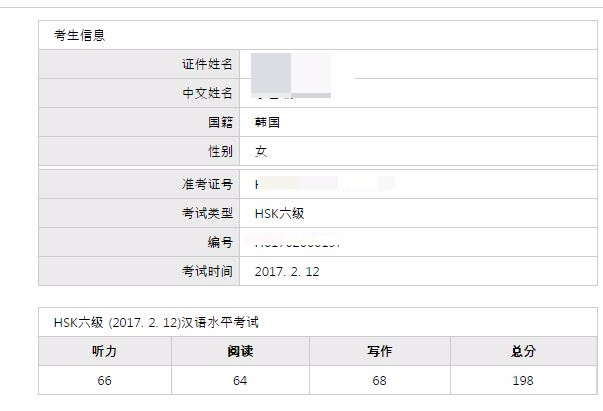Select the 国籍 value 韩国

click(267, 122)
